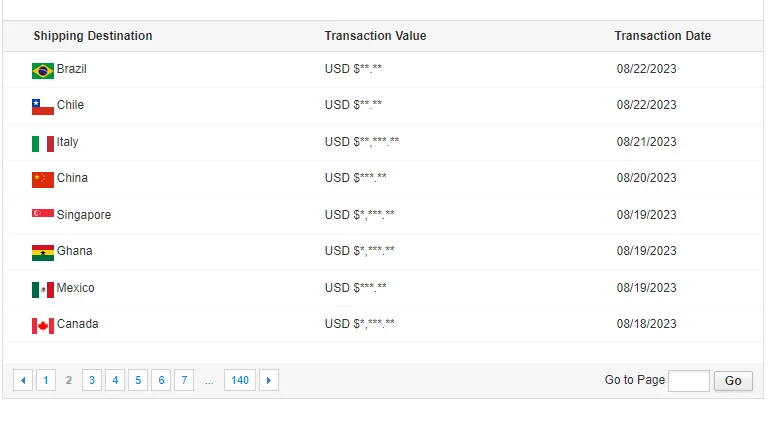Go to previous page arrow

23,380
